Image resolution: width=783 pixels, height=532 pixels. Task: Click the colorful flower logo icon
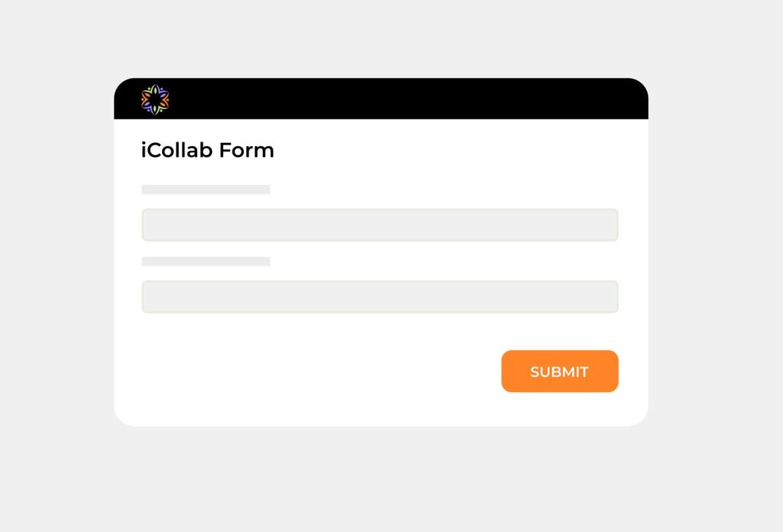[155, 99]
